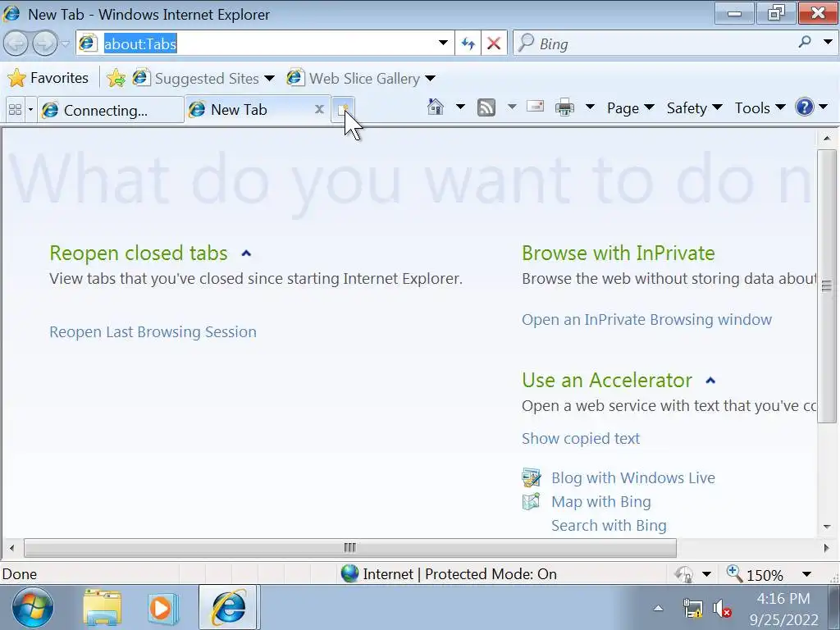Open the Home button dropdown arrow

tap(460, 107)
